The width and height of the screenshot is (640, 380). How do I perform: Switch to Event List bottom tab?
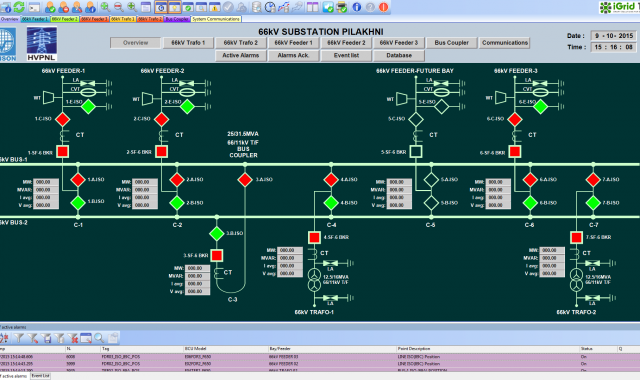pos(40,376)
